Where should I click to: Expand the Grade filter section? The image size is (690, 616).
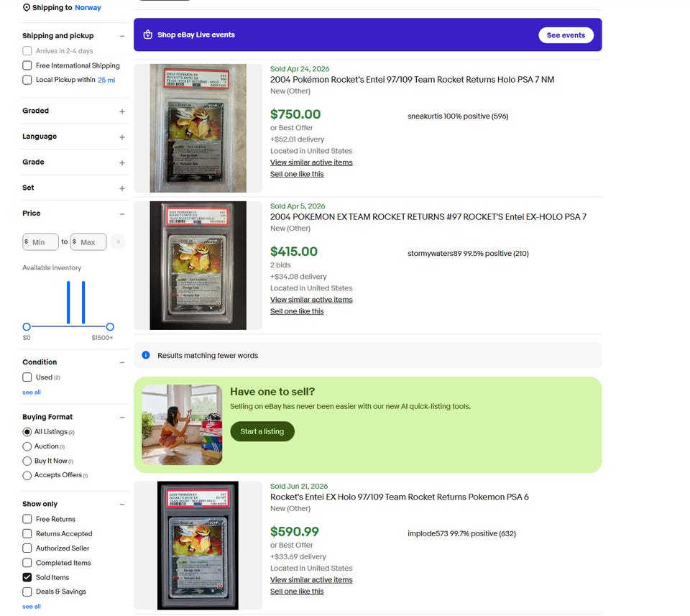point(122,162)
